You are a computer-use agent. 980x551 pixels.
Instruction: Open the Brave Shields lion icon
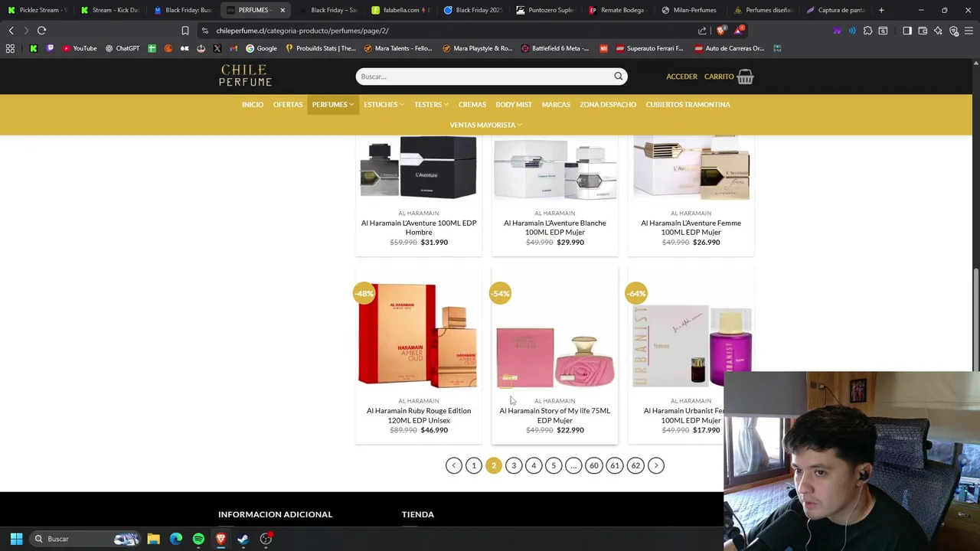[720, 31]
